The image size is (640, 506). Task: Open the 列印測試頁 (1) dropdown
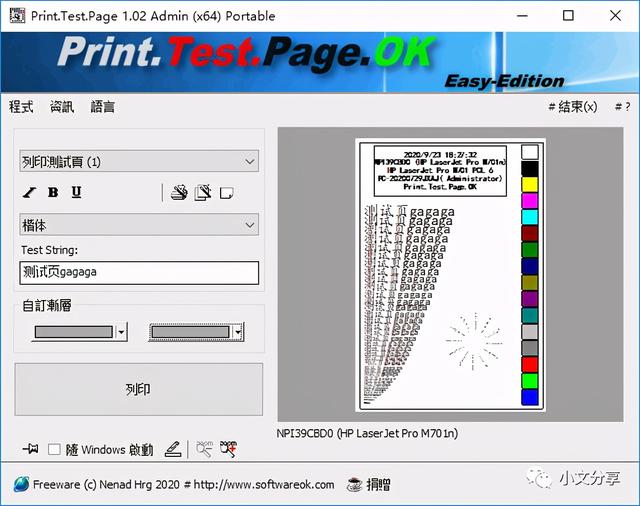click(x=139, y=162)
